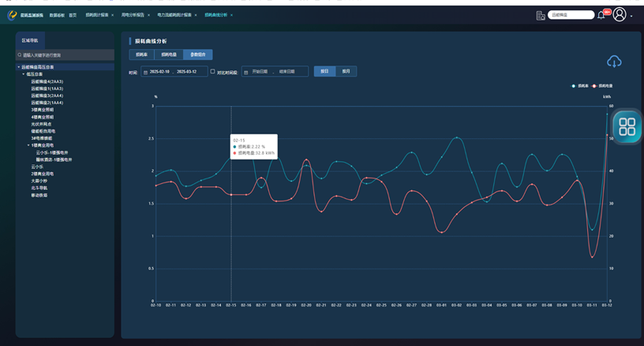Click the building icon beside the top search box

point(541,15)
